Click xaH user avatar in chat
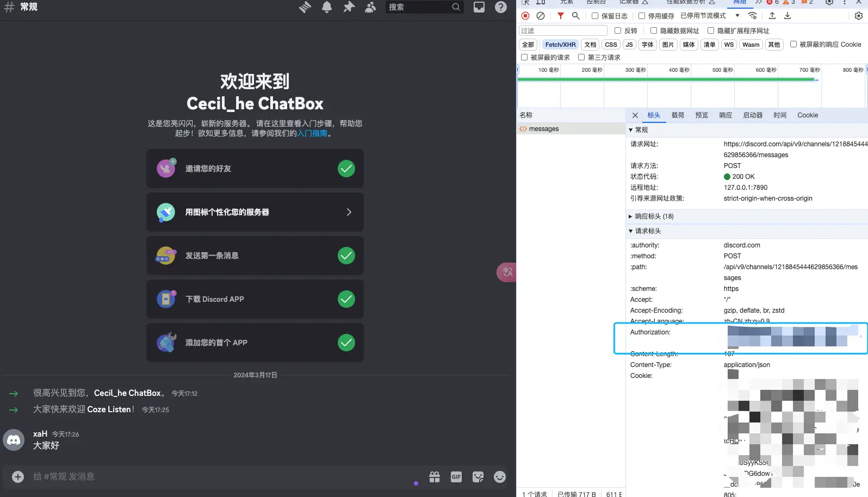This screenshot has width=868, height=497. coord(14,439)
